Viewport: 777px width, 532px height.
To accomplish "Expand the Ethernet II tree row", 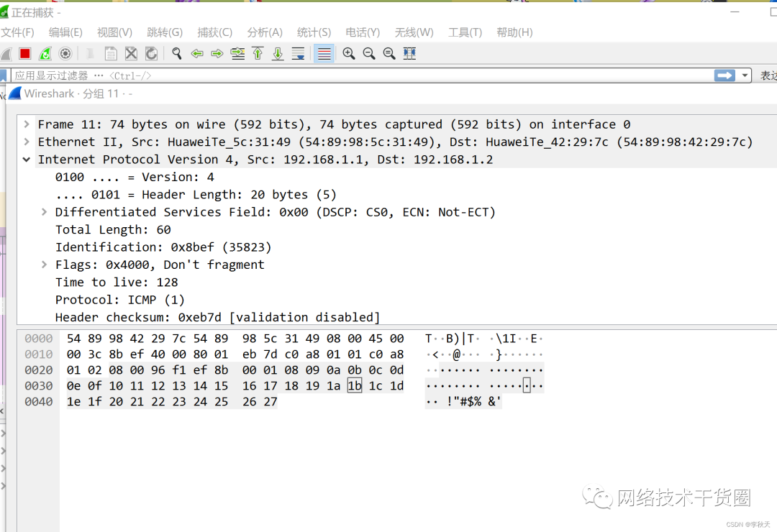I will (27, 142).
